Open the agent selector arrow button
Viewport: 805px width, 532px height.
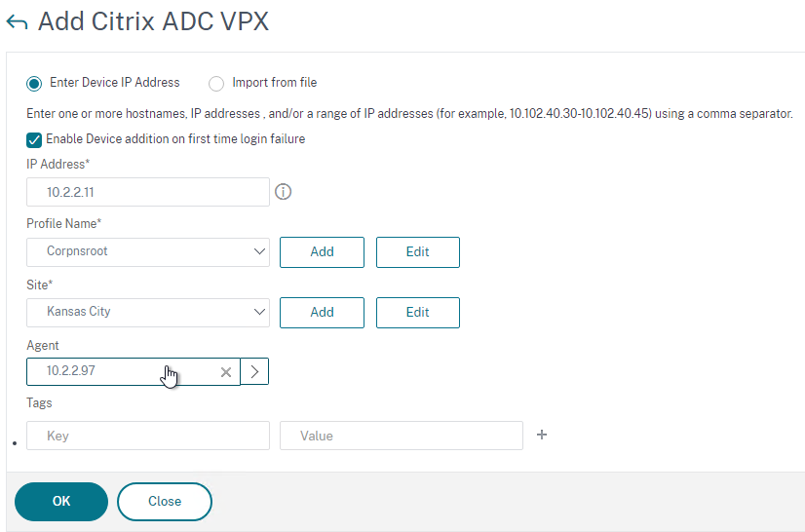pos(254,371)
